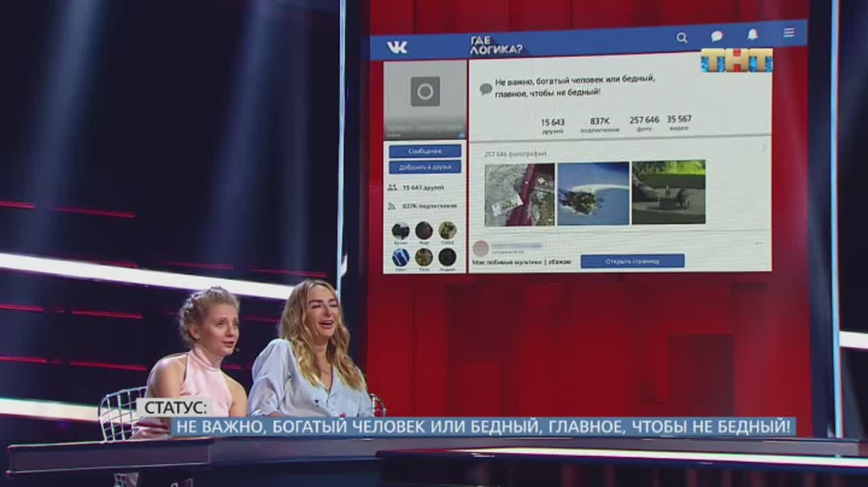Expand the photos section with the arrow
This screenshot has height=487, width=868.
(764, 147)
